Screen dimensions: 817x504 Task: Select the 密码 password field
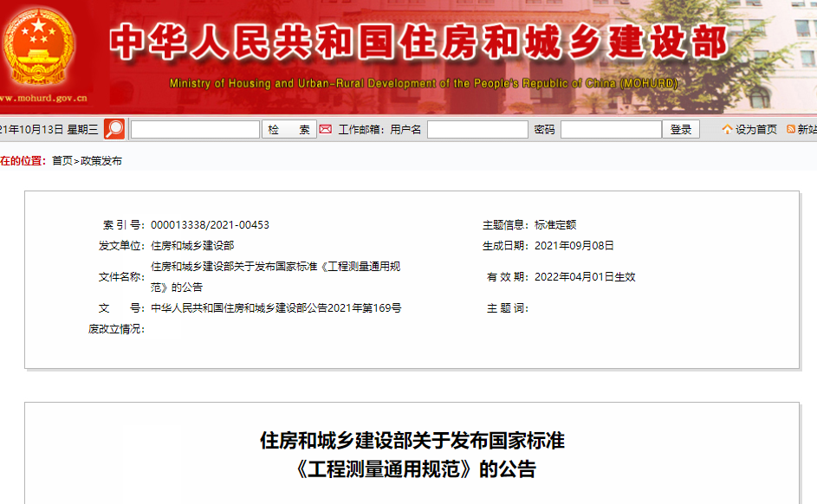click(x=611, y=129)
